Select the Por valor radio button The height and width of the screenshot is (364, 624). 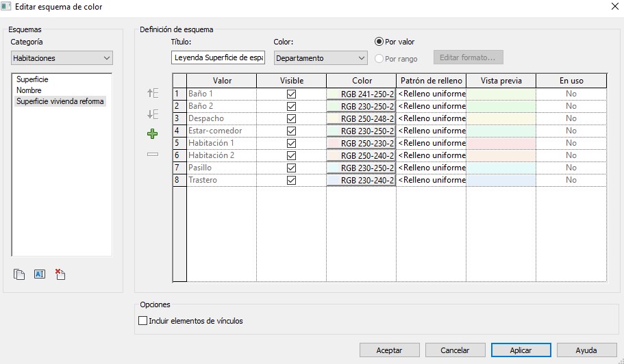[379, 42]
